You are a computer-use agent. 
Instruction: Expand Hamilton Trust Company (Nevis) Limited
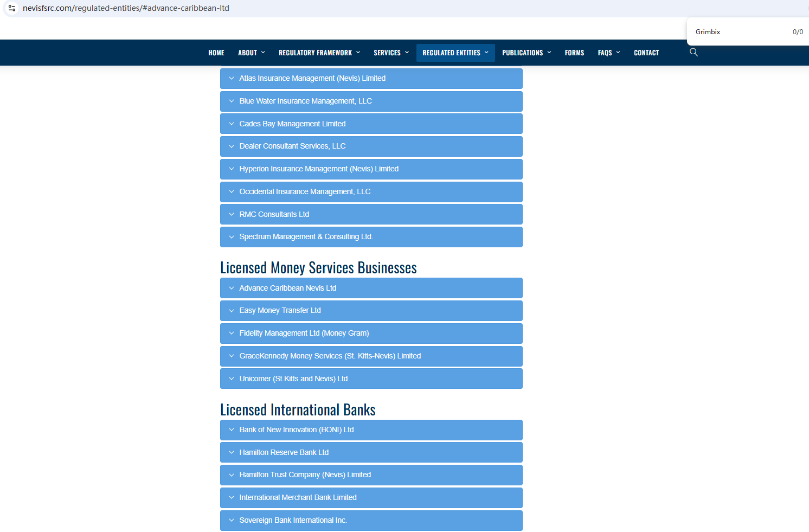click(x=371, y=475)
